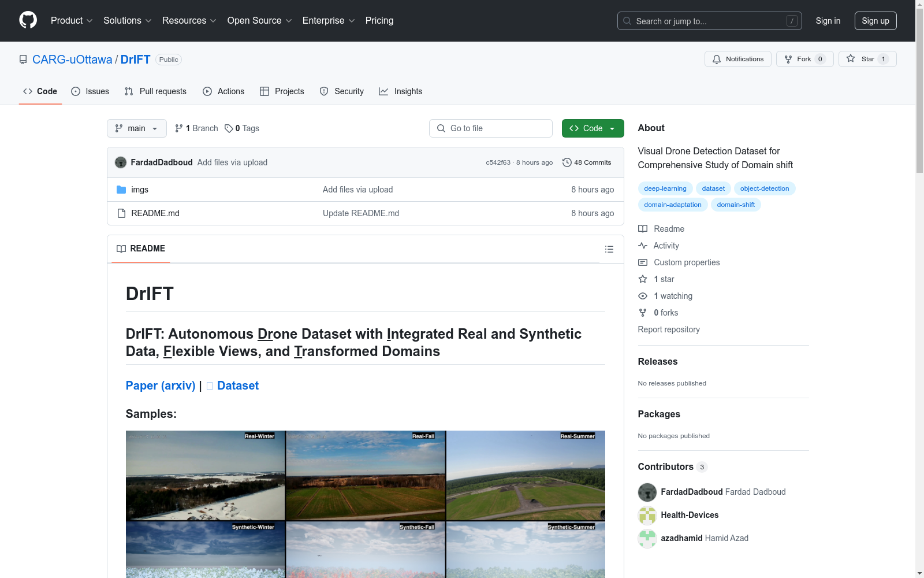Click the Custom properties icon

(x=643, y=262)
